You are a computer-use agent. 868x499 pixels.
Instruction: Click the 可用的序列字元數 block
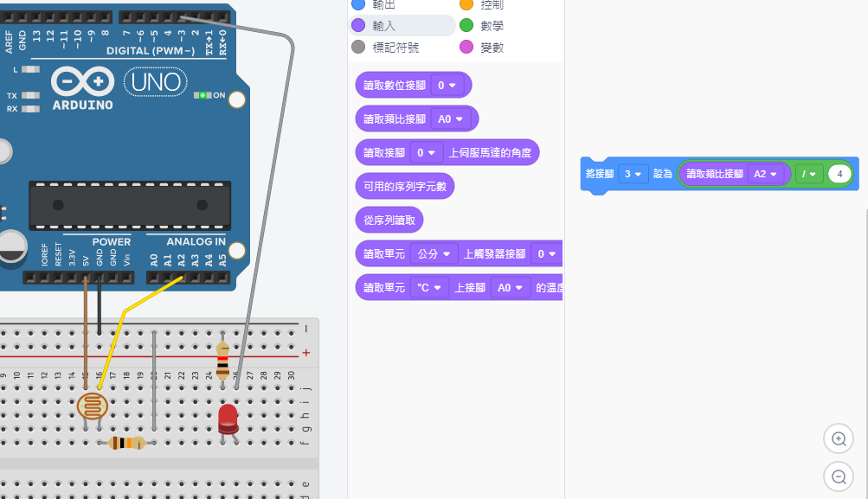coord(405,186)
